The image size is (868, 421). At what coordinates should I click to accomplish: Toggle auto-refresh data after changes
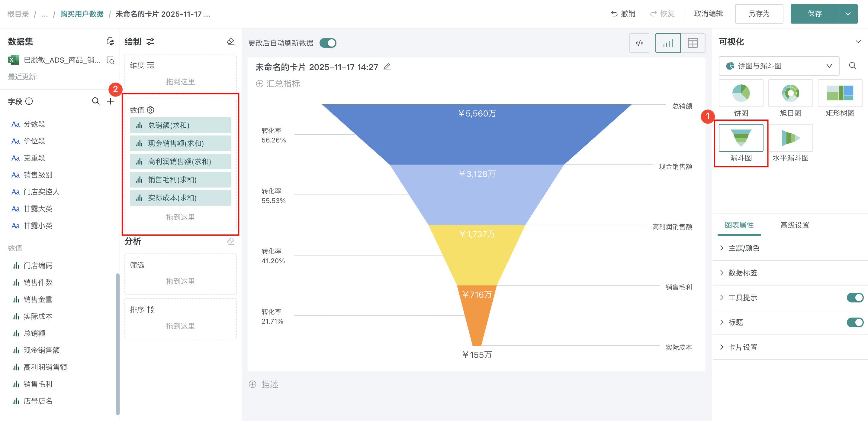pyautogui.click(x=327, y=43)
